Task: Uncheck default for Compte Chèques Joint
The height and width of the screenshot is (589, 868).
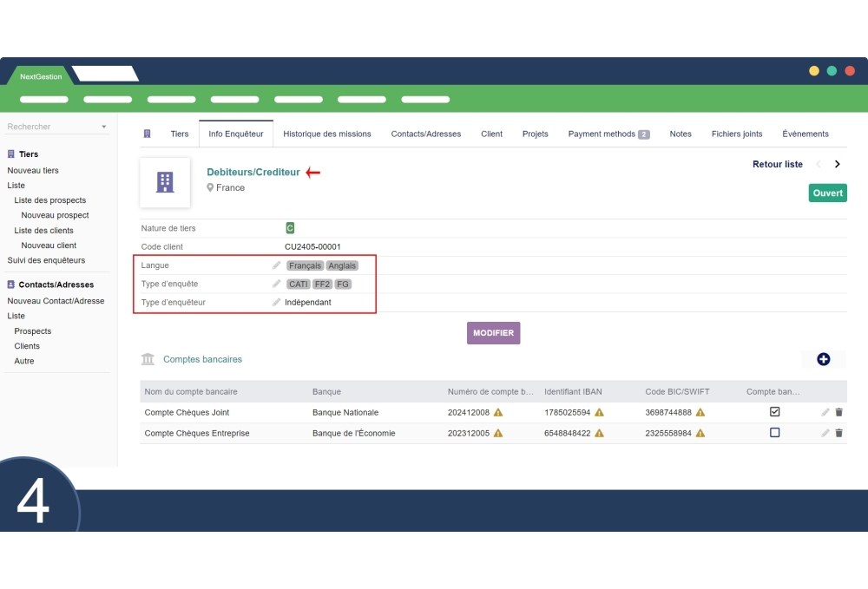Action: 774,412
